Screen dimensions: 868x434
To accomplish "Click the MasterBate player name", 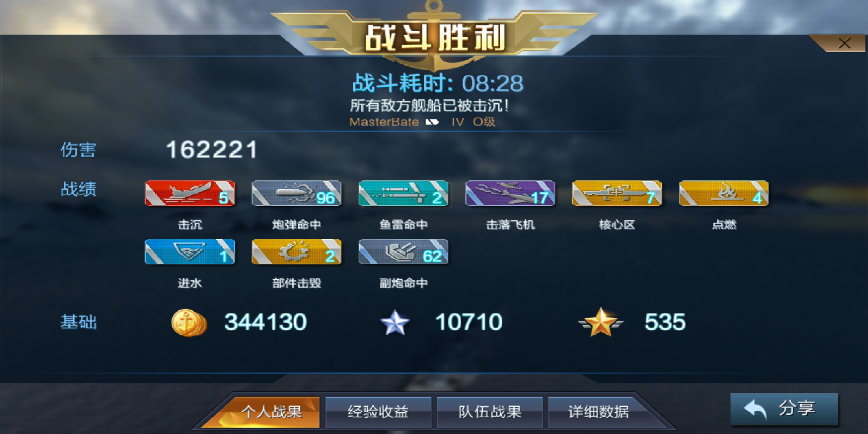I will pyautogui.click(x=384, y=122).
